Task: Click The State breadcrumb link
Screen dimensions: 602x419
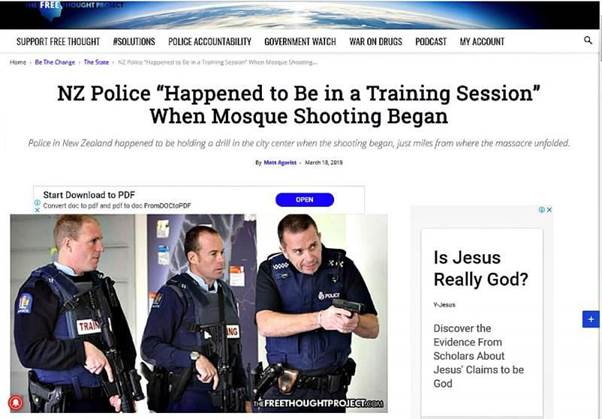Action: [x=96, y=62]
